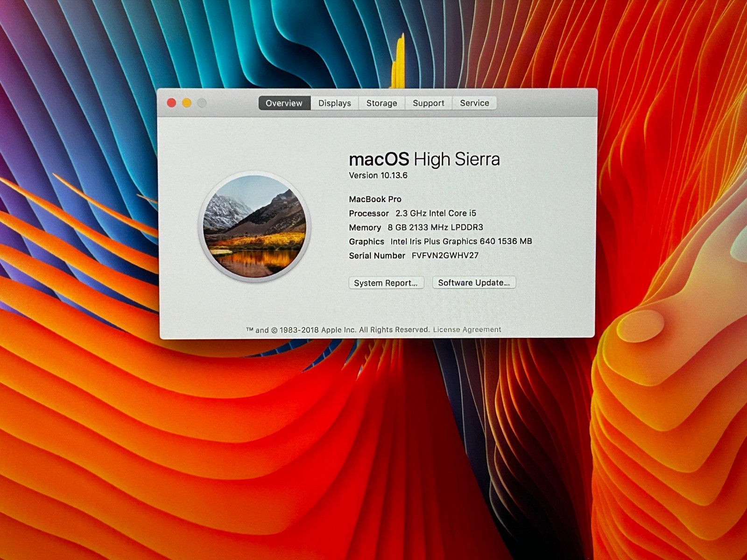Image resolution: width=747 pixels, height=560 pixels.
Task: Click the Apple copyright notice text
Action: (x=338, y=330)
